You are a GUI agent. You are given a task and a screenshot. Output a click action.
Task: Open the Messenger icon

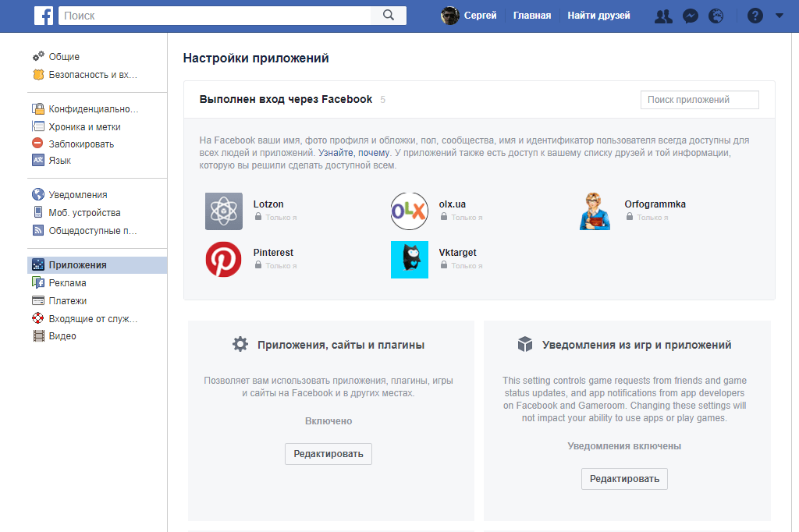pyautogui.click(x=690, y=16)
